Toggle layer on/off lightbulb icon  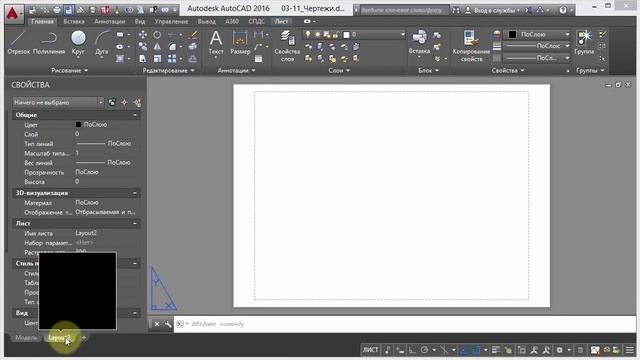point(308,35)
